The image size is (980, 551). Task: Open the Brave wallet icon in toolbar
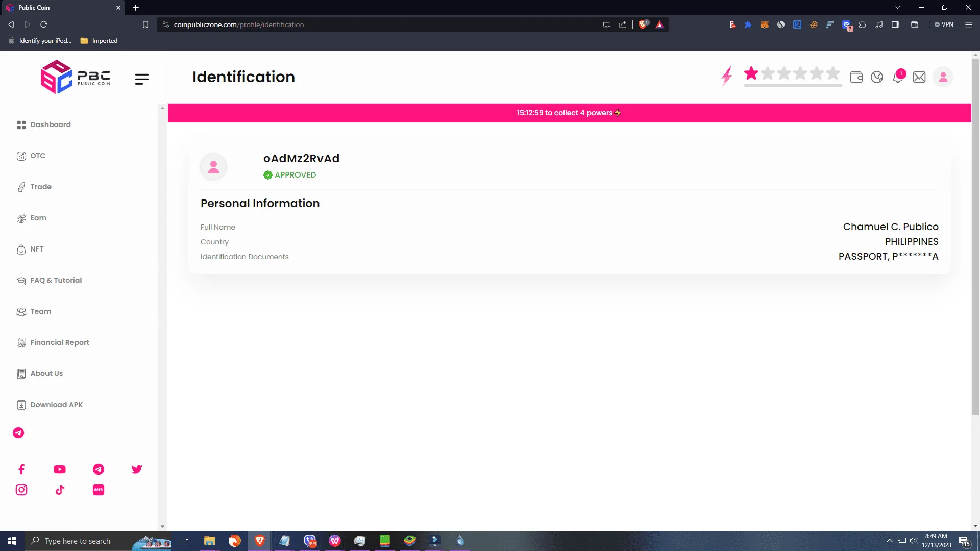pos(915,24)
